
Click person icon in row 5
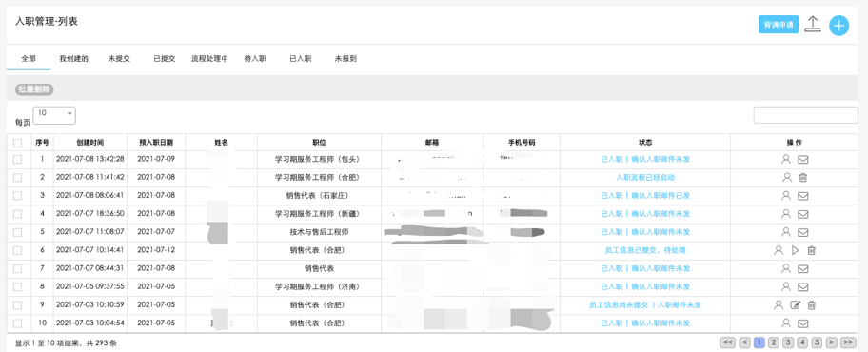(x=785, y=232)
